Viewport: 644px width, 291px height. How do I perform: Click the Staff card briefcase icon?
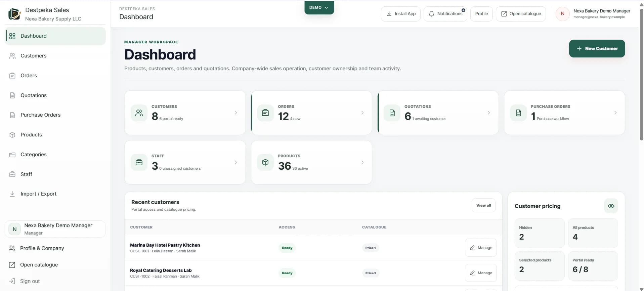click(139, 162)
